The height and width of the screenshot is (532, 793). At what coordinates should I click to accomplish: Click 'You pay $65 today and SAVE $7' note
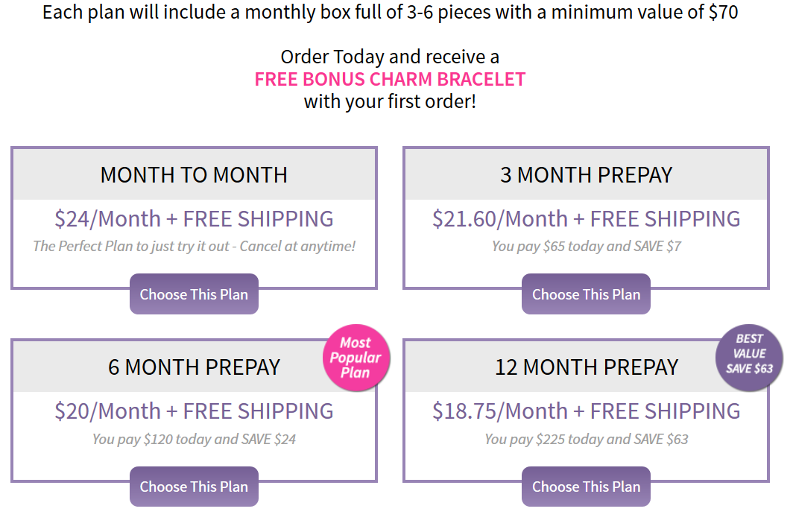point(586,247)
